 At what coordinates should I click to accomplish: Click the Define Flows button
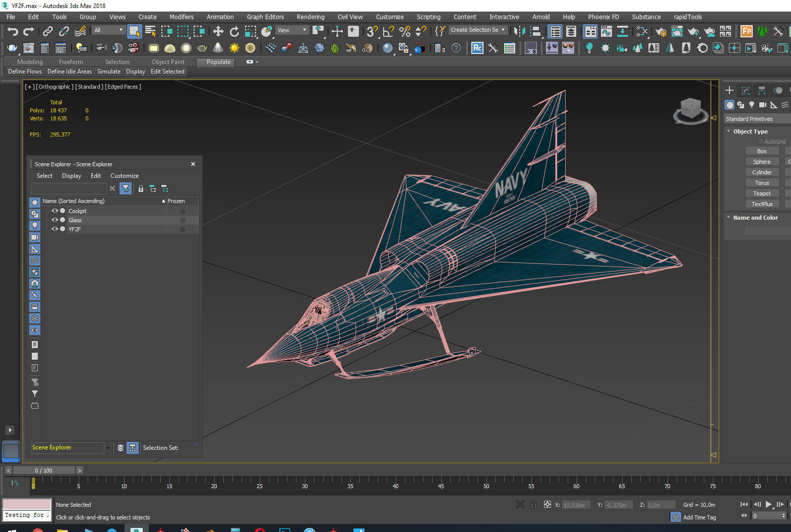[x=25, y=72]
